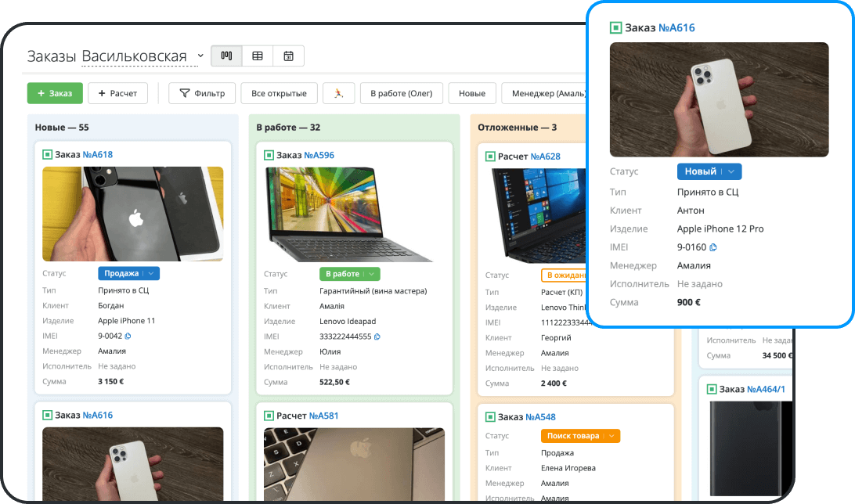Click history icon next to IMEI 9-0042
This screenshot has width=855, height=504.
pos(128,336)
